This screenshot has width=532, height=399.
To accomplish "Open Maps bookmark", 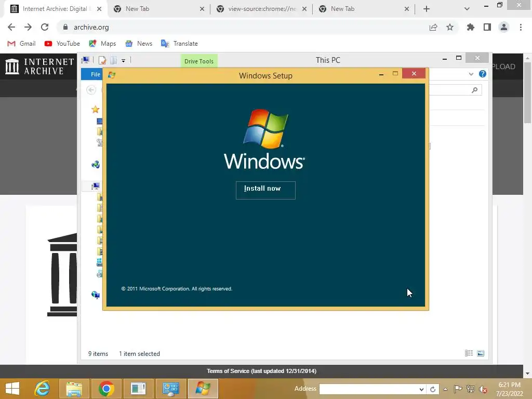I will coord(102,44).
